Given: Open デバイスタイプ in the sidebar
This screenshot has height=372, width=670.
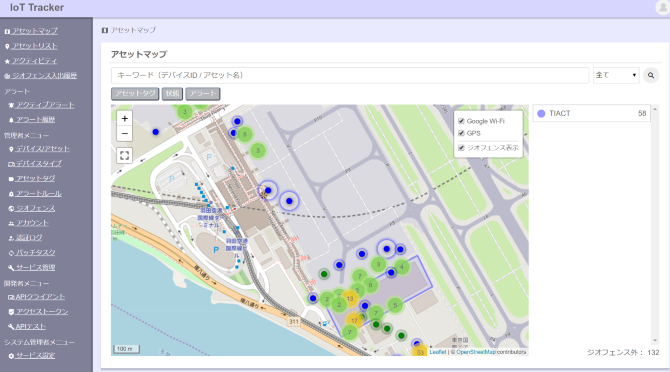Looking at the screenshot, I should (x=38, y=164).
